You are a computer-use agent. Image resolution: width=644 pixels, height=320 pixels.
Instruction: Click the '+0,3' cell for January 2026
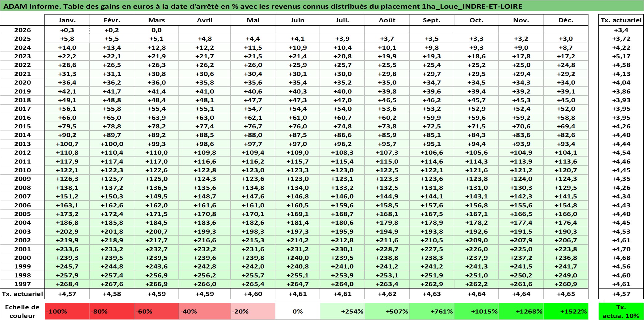tap(67, 30)
